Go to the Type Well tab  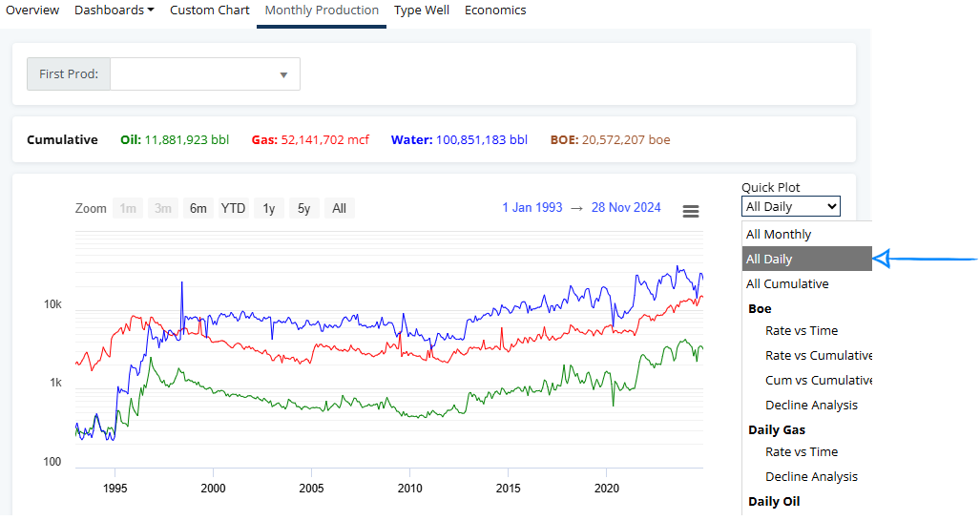(421, 10)
